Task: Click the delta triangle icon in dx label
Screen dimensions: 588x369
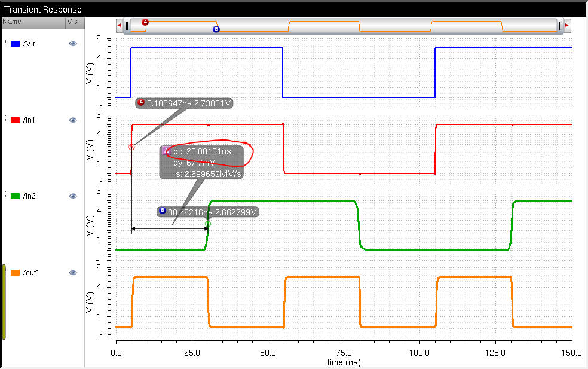Action: tap(167, 151)
